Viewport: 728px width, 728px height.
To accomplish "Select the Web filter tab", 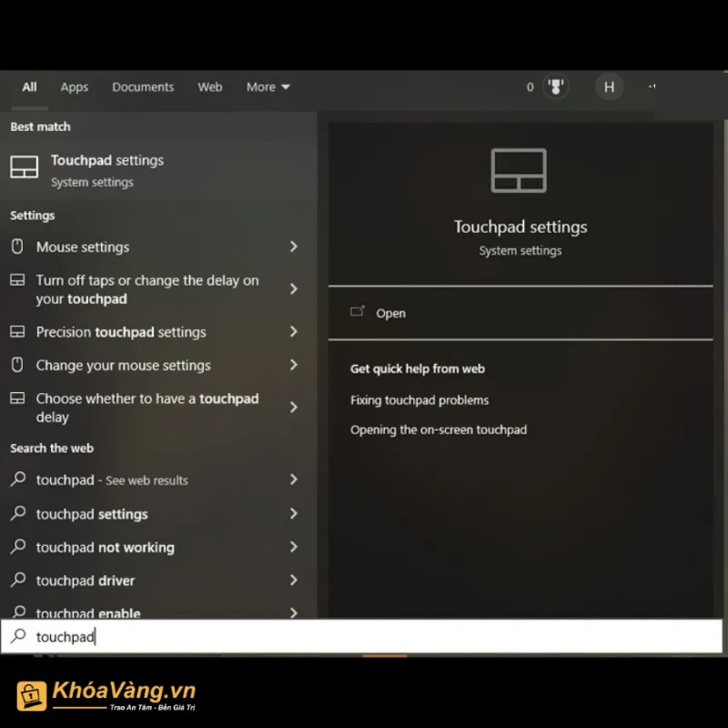I will tap(210, 87).
